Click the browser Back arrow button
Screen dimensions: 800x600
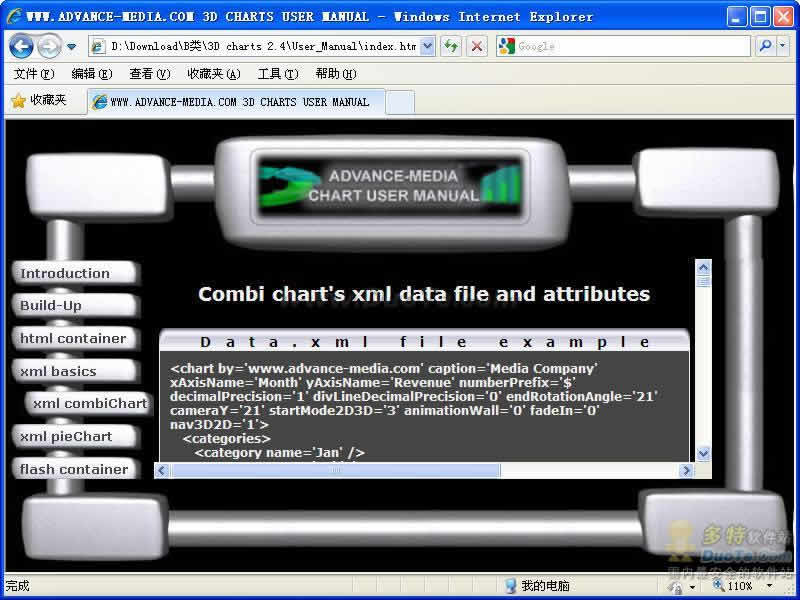coord(21,46)
